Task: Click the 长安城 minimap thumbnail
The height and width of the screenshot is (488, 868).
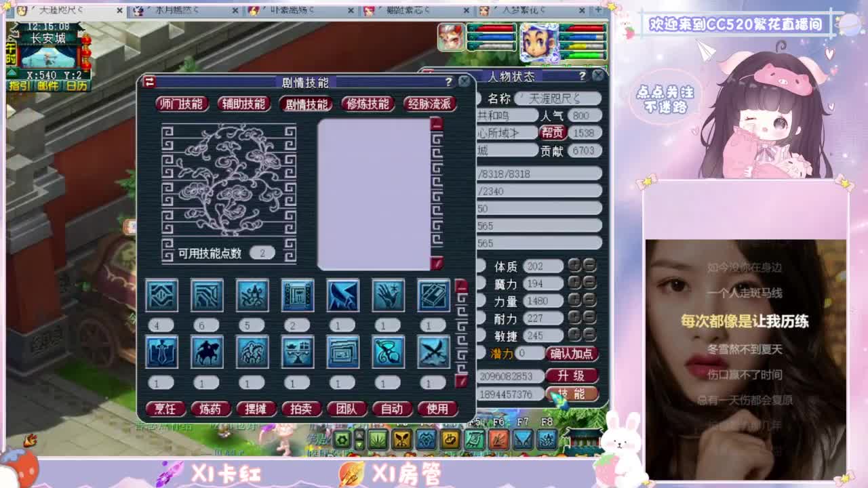Action: (49, 56)
